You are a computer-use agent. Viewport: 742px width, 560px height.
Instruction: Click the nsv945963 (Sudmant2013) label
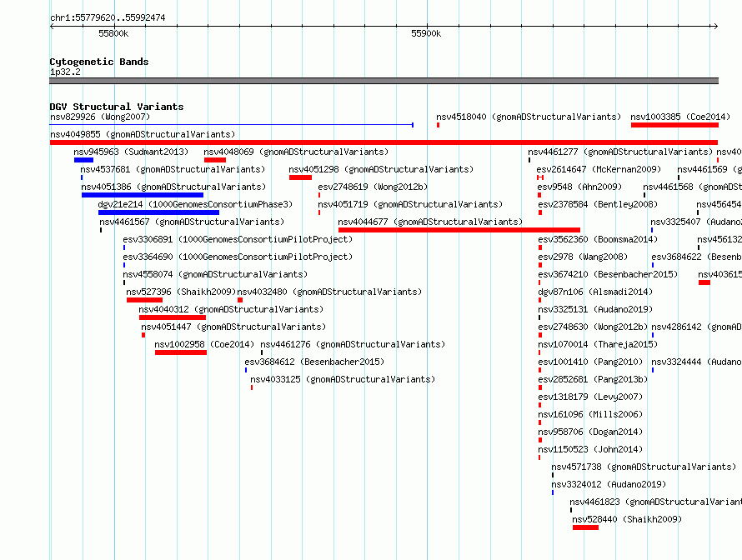[131, 152]
